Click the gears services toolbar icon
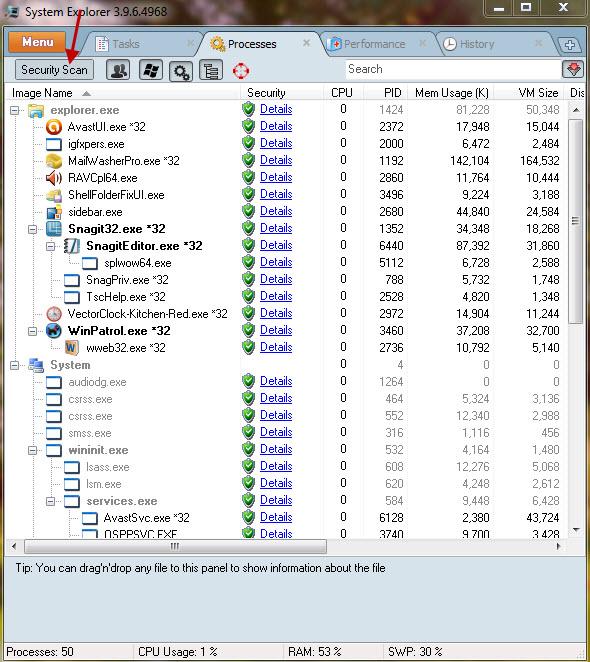The height and width of the screenshot is (662, 590). (x=181, y=71)
